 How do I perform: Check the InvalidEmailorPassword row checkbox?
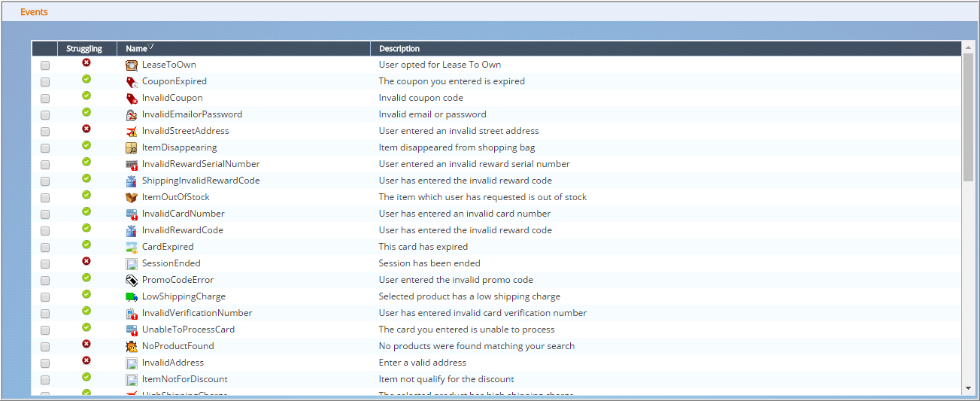coord(45,115)
